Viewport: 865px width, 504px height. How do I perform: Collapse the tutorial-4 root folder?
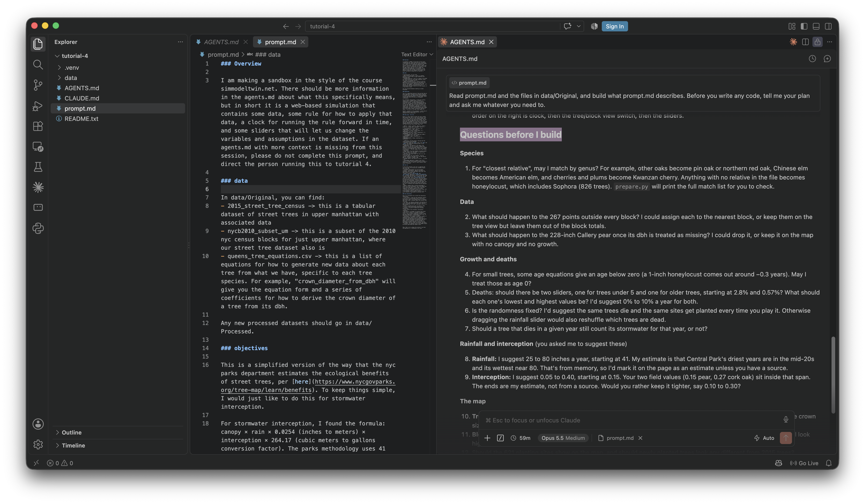(74, 56)
